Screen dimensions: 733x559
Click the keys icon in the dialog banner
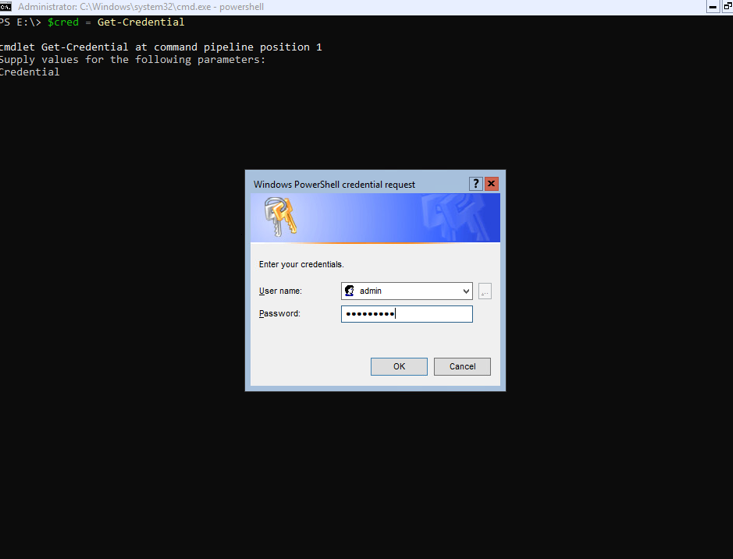[x=280, y=216]
